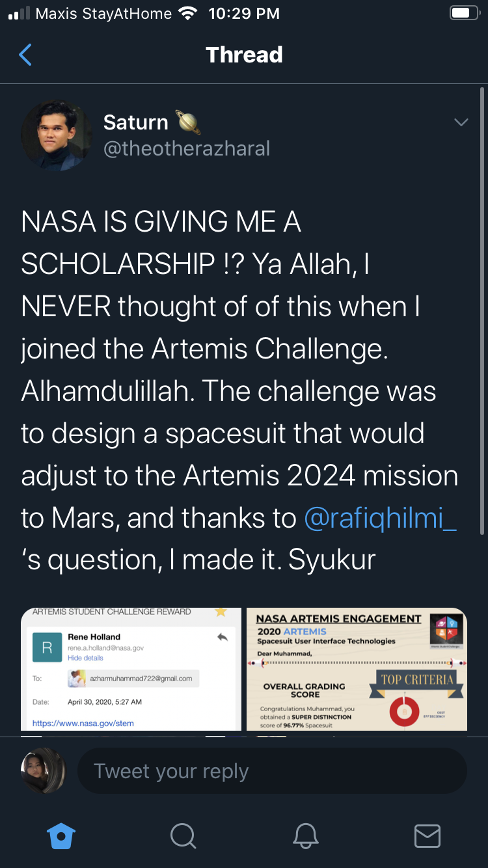Image resolution: width=488 pixels, height=868 pixels.
Task: Open Saturn's profile picture
Action: pyautogui.click(x=57, y=136)
